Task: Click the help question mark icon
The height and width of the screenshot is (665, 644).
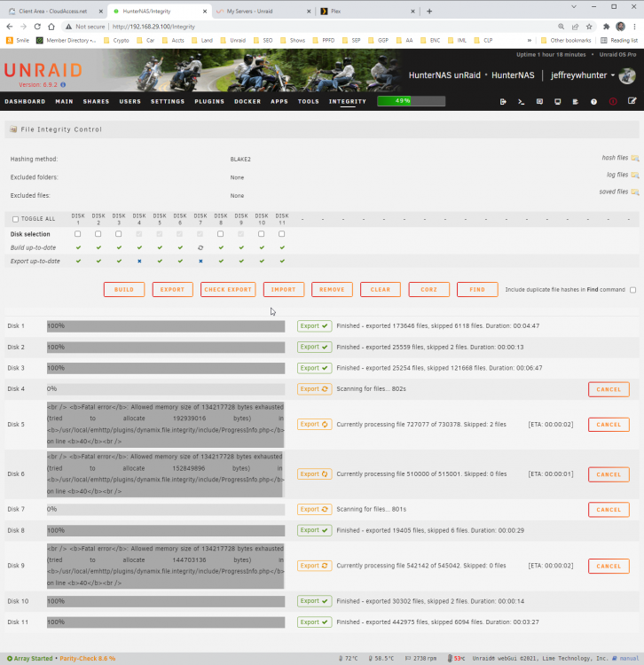Action: tap(593, 102)
